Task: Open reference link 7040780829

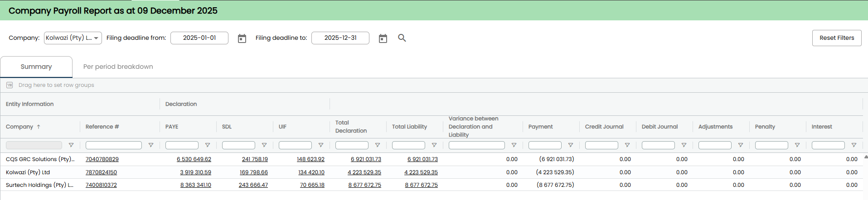Action: [x=102, y=159]
